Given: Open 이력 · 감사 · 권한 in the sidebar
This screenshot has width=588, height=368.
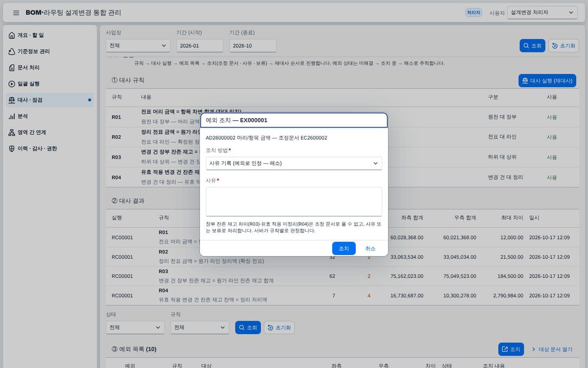Looking at the screenshot, I should pos(50,149).
